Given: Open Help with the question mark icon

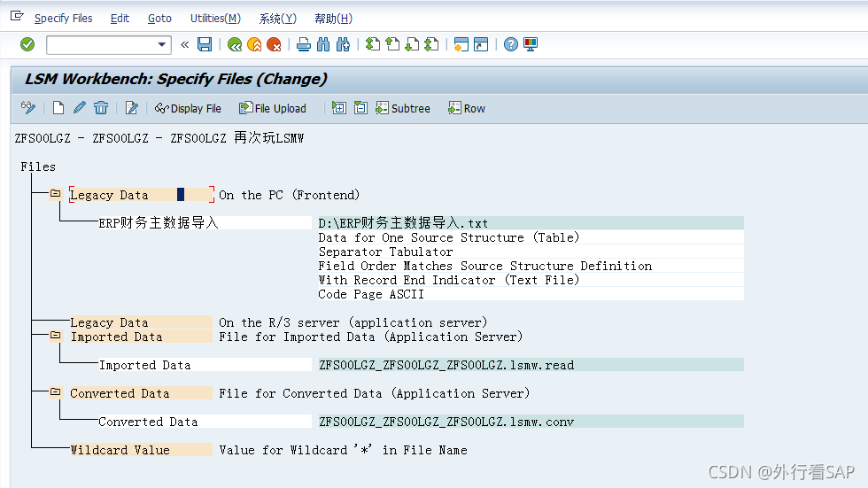Looking at the screenshot, I should tap(510, 44).
